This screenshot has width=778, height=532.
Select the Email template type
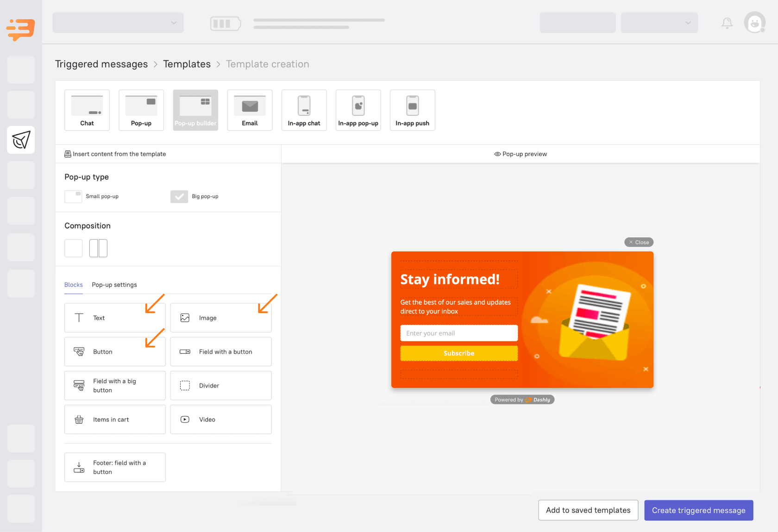tap(249, 110)
